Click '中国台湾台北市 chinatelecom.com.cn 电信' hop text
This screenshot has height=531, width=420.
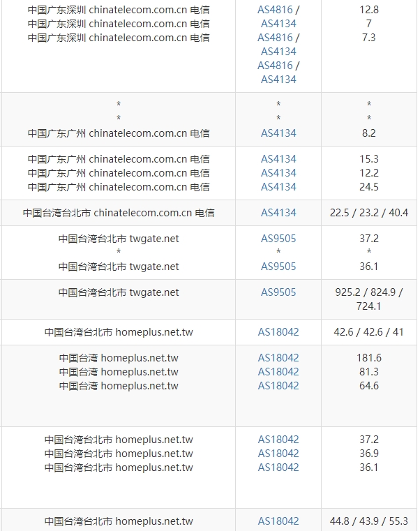pyautogui.click(x=119, y=213)
